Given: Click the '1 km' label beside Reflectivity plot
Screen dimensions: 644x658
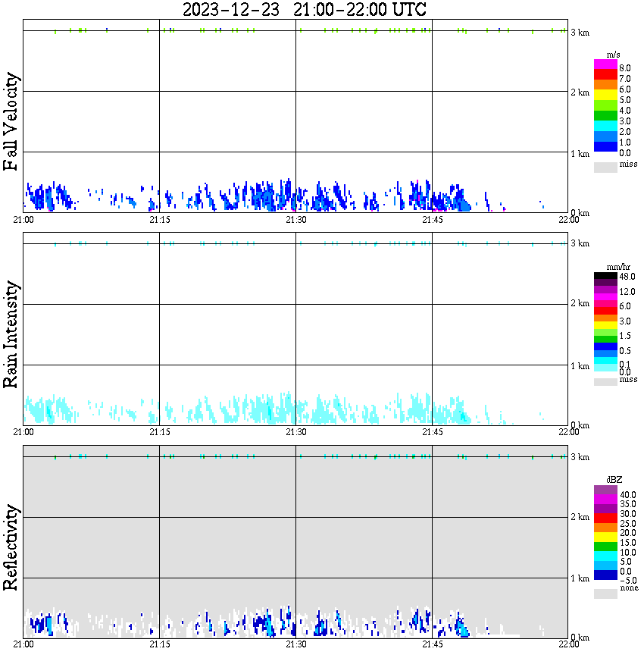Looking at the screenshot, I should [580, 578].
